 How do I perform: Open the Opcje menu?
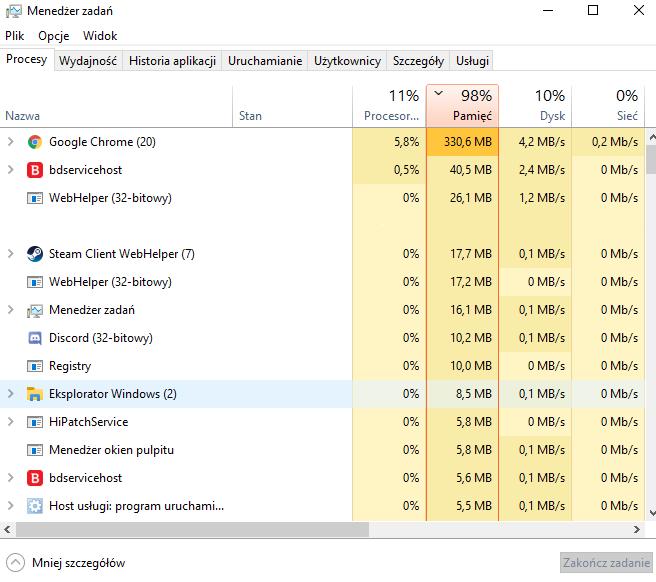[x=54, y=35]
